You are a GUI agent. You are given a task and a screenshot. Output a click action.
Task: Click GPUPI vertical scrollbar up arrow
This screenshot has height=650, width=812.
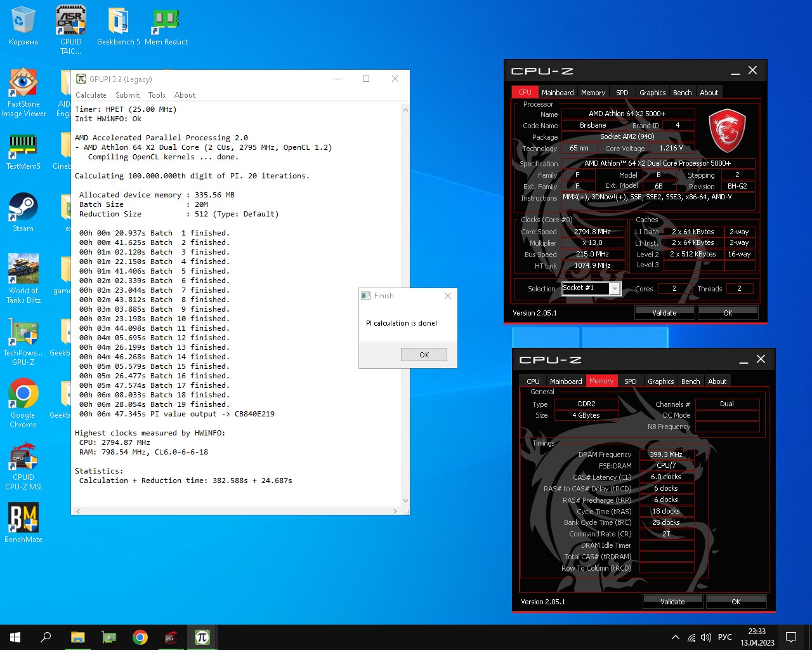[x=405, y=110]
